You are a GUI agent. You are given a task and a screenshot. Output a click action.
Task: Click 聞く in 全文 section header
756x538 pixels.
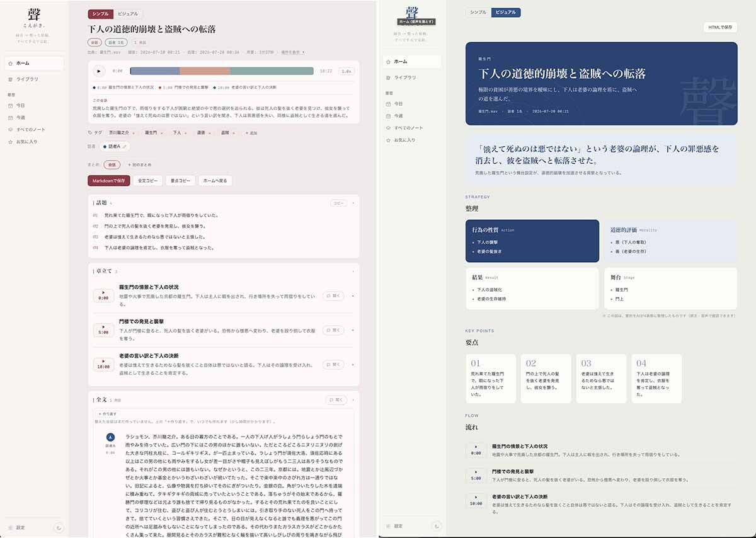click(336, 400)
